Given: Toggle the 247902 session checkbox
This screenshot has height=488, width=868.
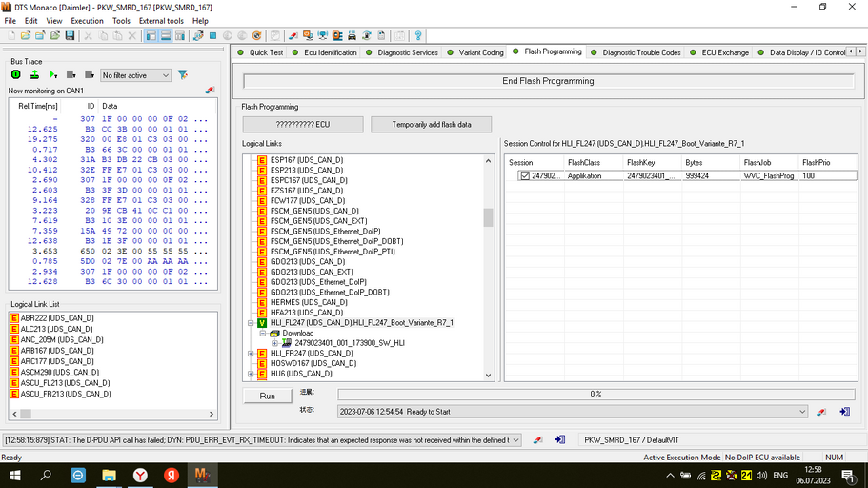Looking at the screenshot, I should [525, 175].
